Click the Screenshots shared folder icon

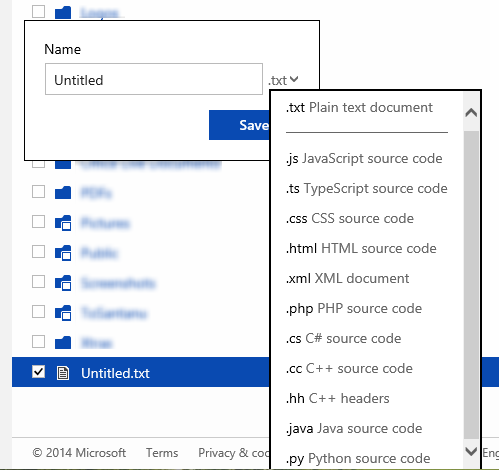point(63,282)
